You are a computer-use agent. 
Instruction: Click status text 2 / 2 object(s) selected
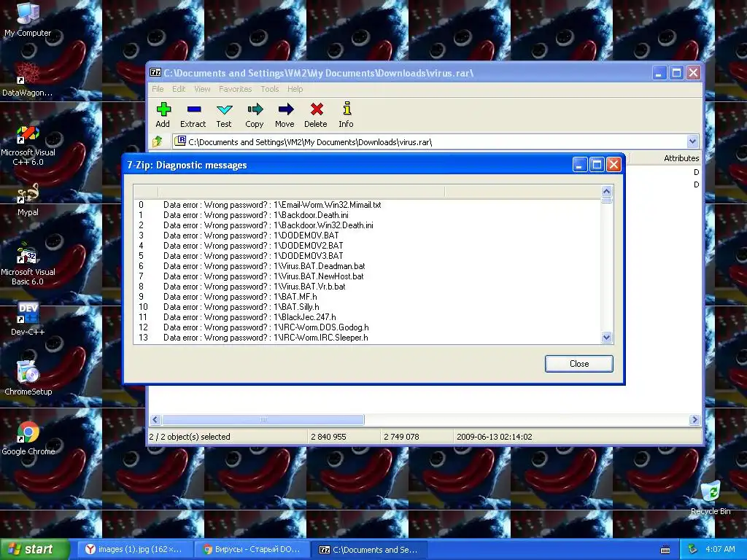click(190, 437)
